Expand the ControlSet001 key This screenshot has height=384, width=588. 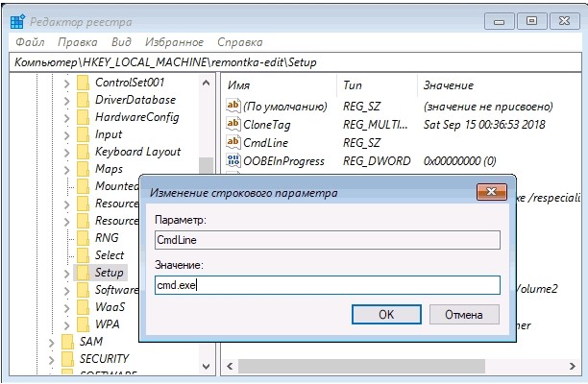[x=66, y=84]
